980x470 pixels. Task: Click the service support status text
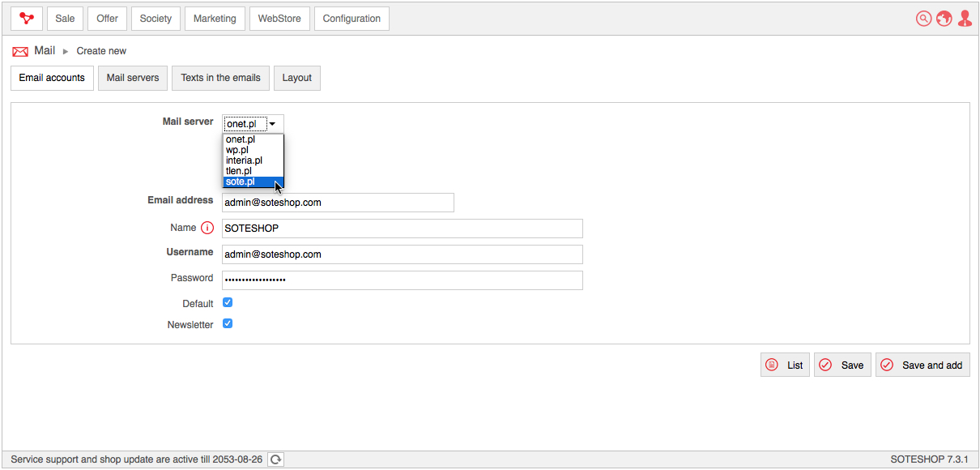point(137,459)
